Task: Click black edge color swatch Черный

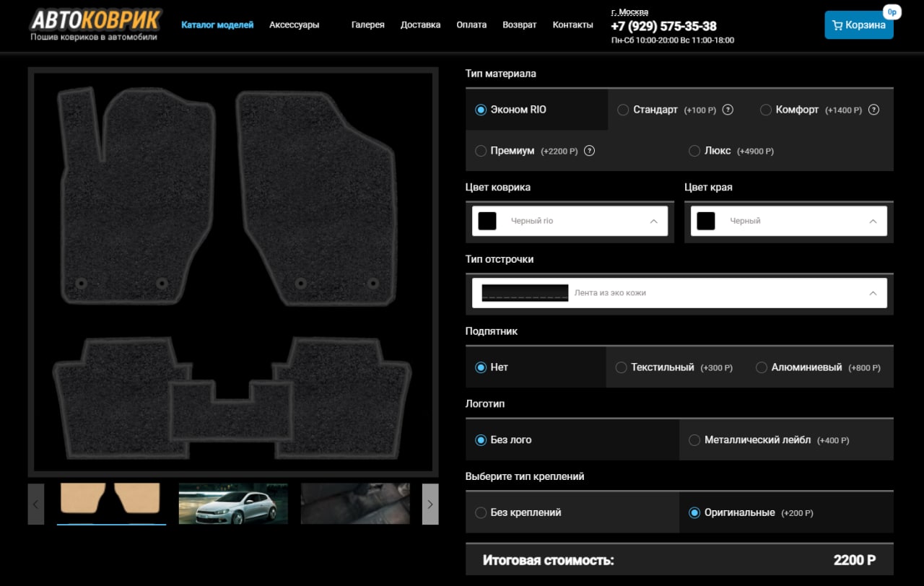Action: click(706, 221)
